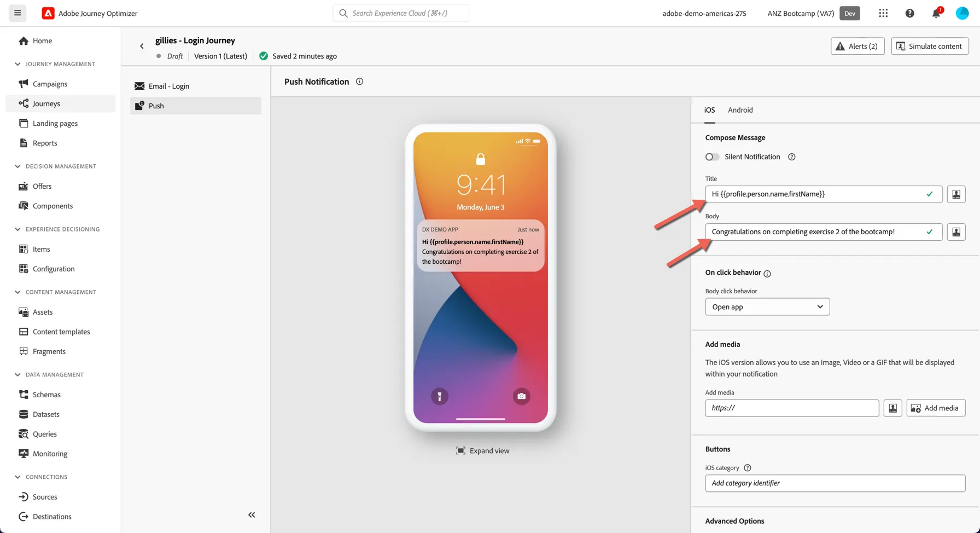Select the iOS tab

click(x=709, y=110)
